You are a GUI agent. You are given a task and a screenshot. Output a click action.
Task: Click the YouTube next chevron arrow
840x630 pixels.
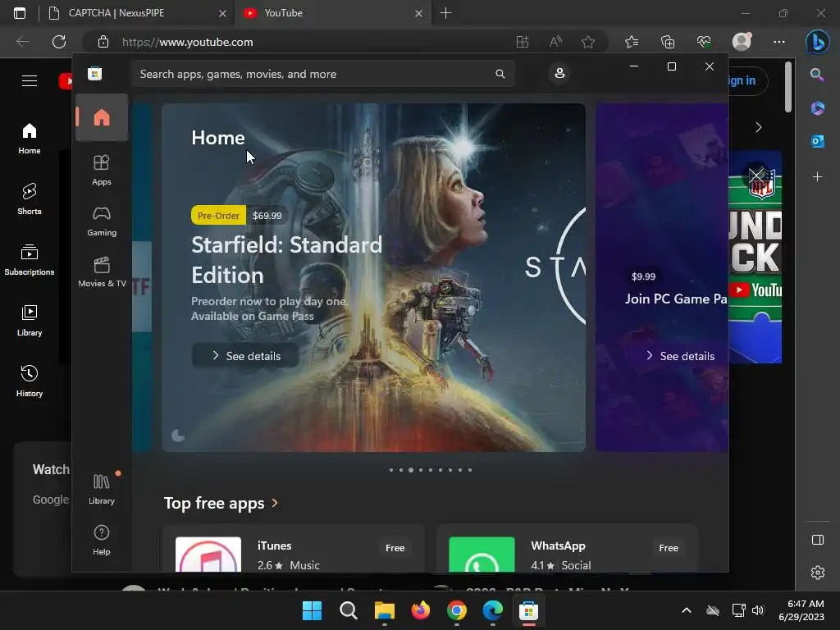pos(759,127)
